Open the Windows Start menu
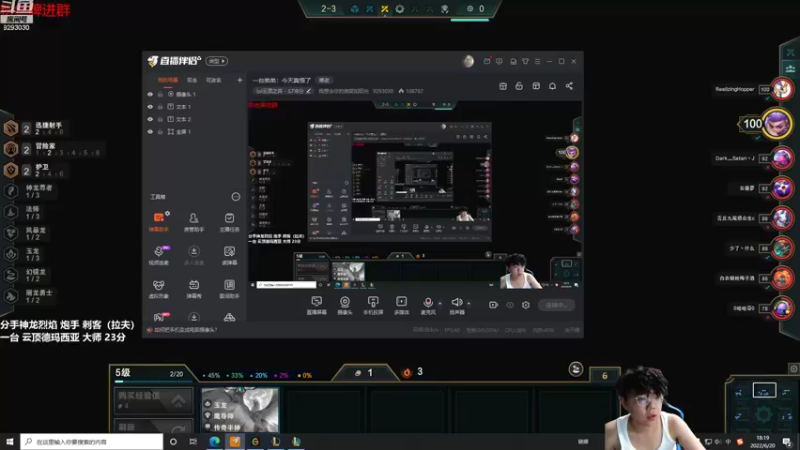 pos(10,441)
